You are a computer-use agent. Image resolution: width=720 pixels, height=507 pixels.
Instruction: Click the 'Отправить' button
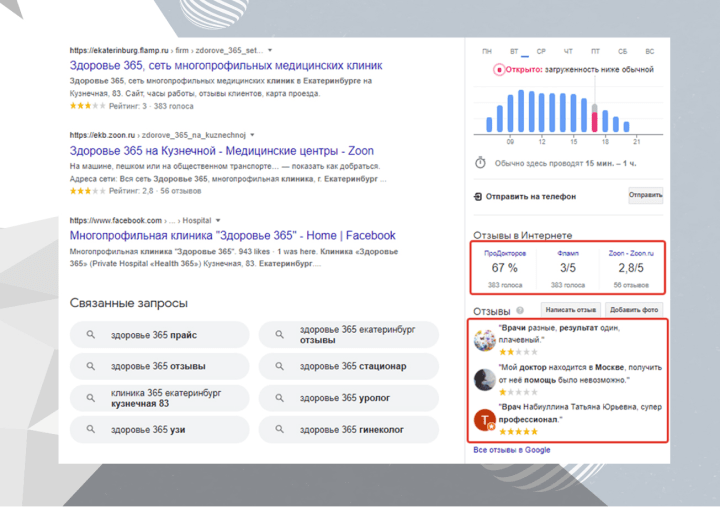click(646, 195)
